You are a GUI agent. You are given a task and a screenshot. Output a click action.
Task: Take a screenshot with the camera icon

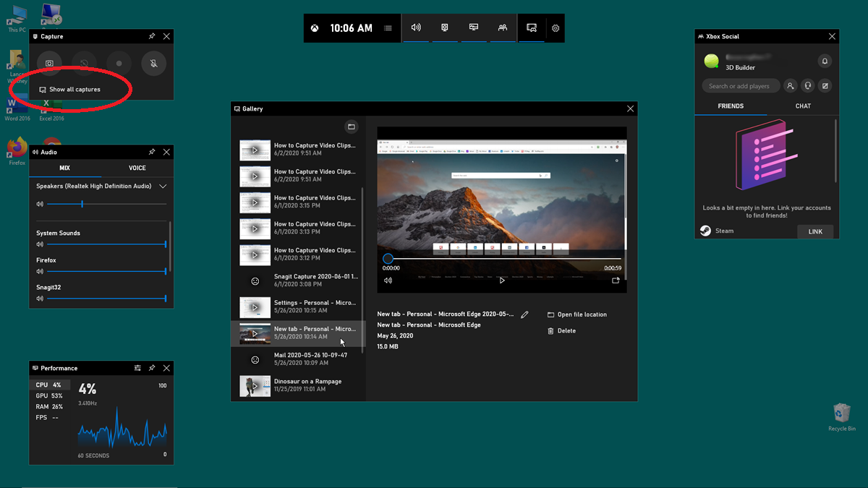point(49,64)
